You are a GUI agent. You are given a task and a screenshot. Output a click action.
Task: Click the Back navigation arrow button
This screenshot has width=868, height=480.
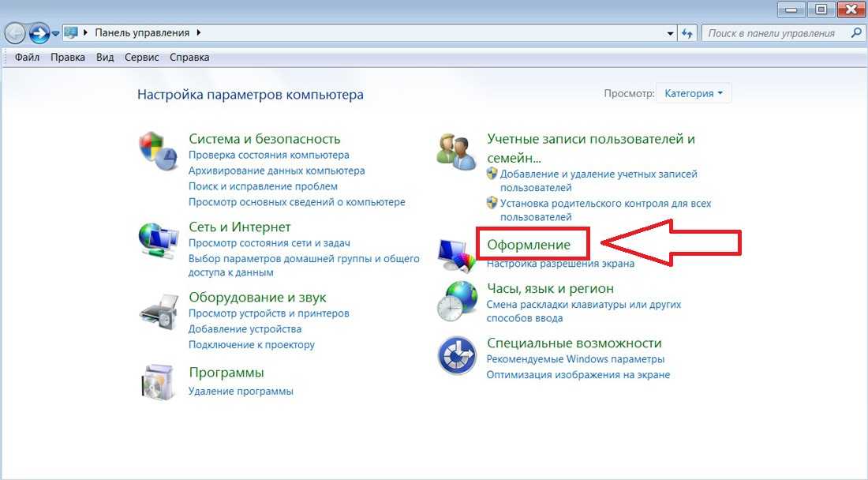[x=15, y=34]
